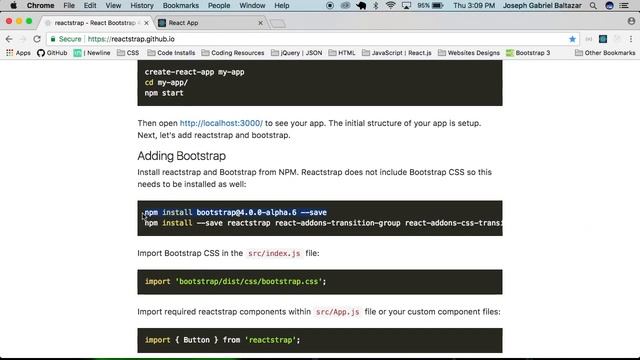This screenshot has width=640, height=360.
Task: Open a new tab
Action: pos(278,23)
